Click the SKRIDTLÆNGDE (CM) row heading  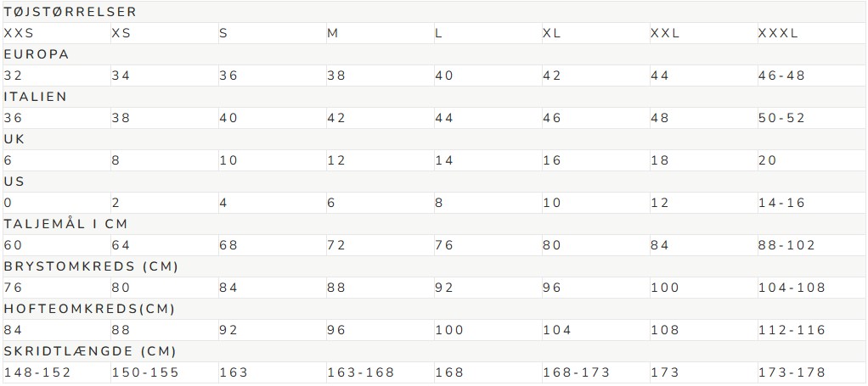[x=90, y=351]
